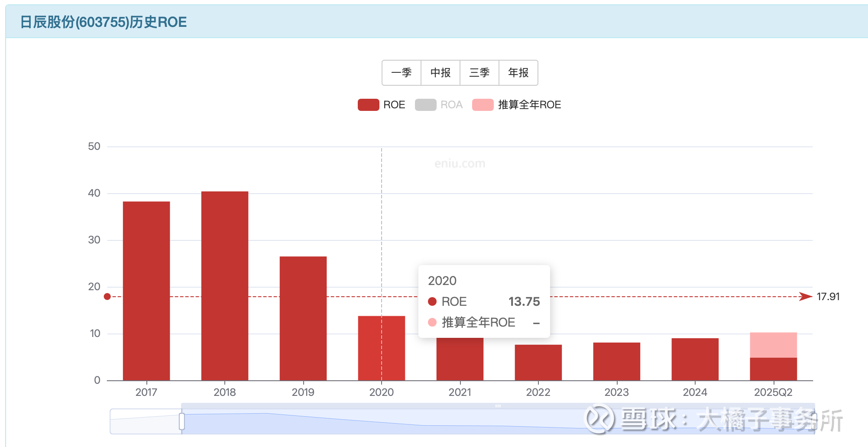Click the 2017 x-axis label
Viewport: 868px width, 447px height.
point(146,392)
